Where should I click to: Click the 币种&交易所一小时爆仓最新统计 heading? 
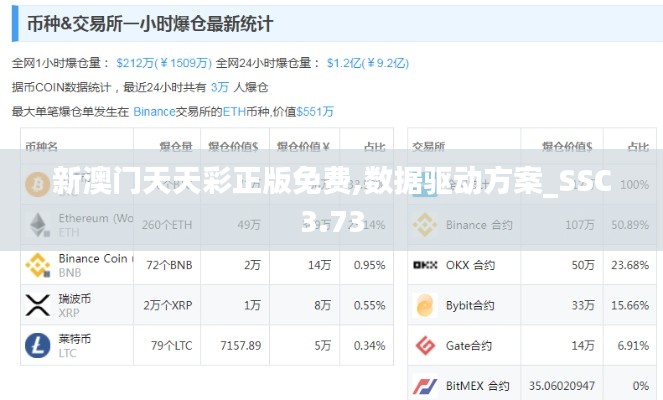(x=150, y=24)
